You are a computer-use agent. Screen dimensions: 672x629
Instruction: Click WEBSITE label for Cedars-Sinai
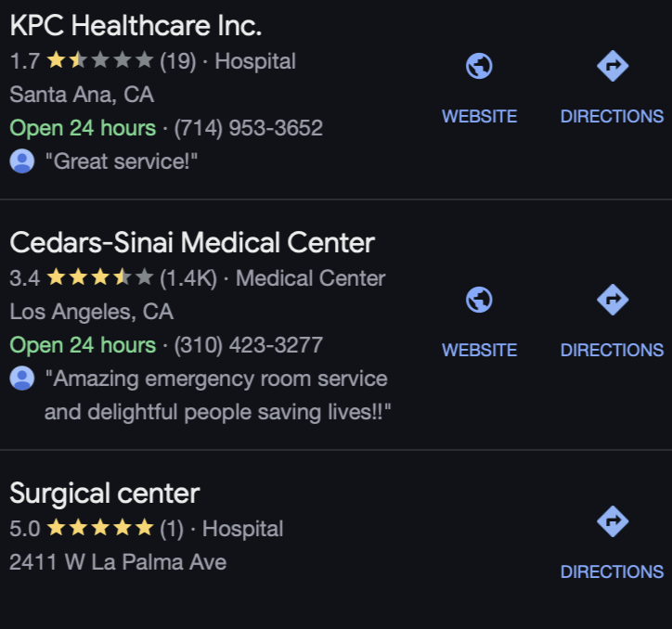point(479,350)
